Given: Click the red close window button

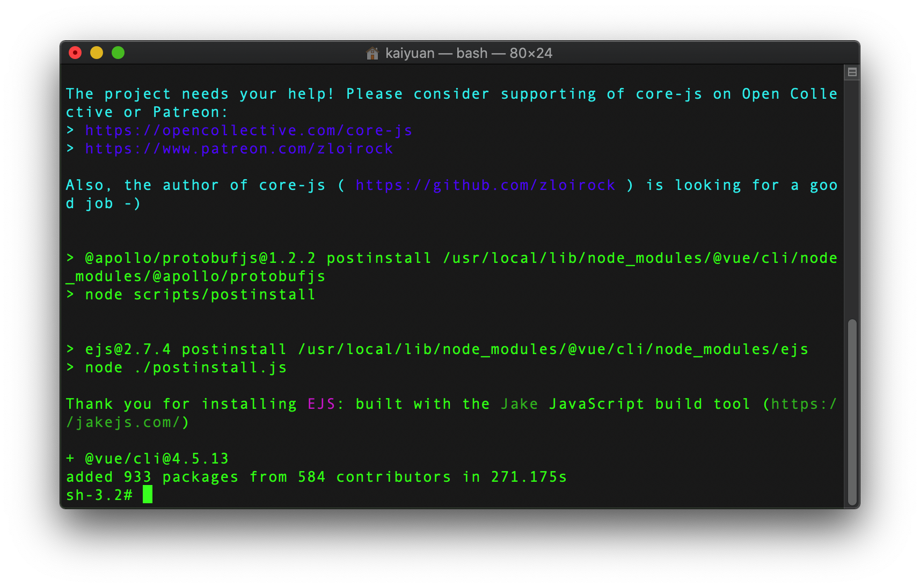Looking at the screenshot, I should pos(75,53).
